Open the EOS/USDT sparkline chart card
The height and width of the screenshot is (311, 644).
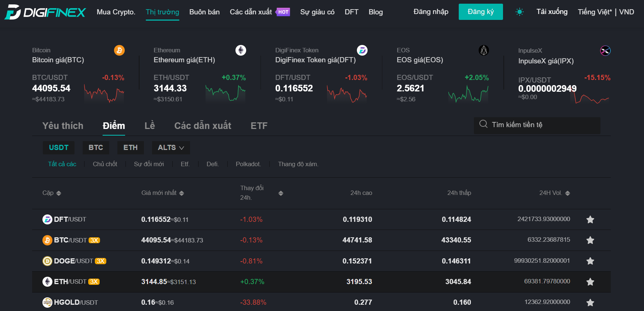(468, 93)
